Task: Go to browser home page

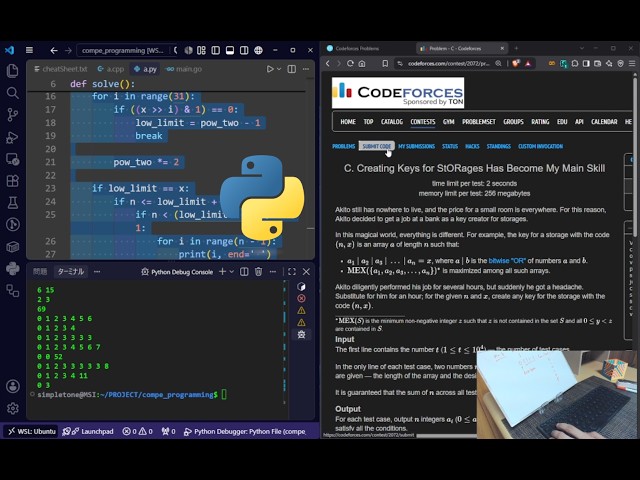Action: [362, 64]
